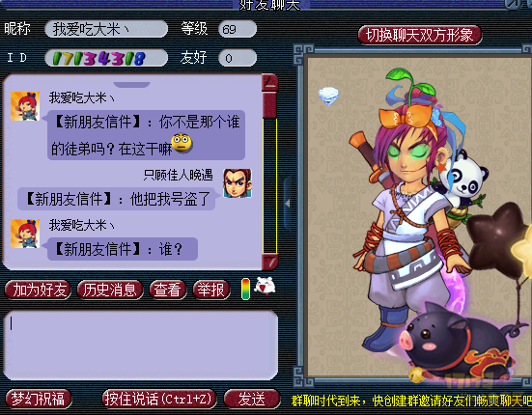Click the 查看 view button
532x415 pixels.
pyautogui.click(x=168, y=290)
